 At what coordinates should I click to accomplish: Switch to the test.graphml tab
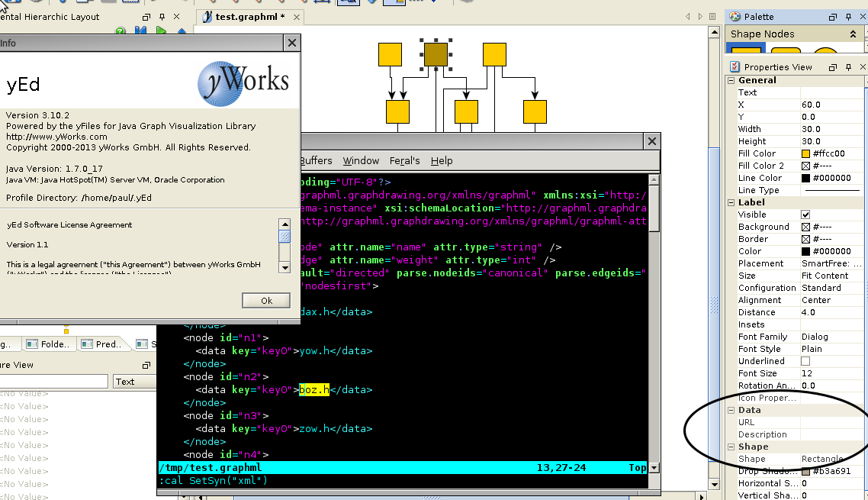(249, 17)
